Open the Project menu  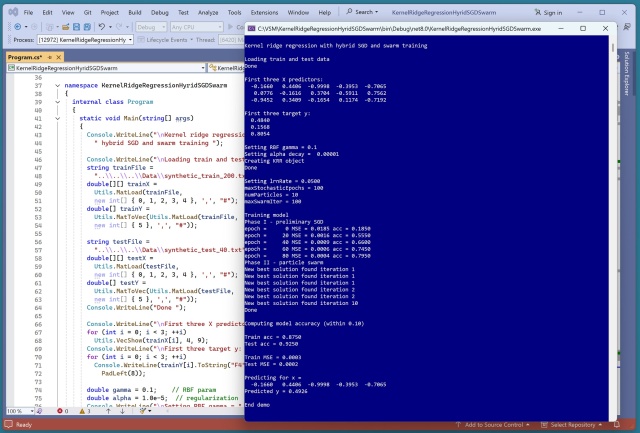(x=109, y=12)
